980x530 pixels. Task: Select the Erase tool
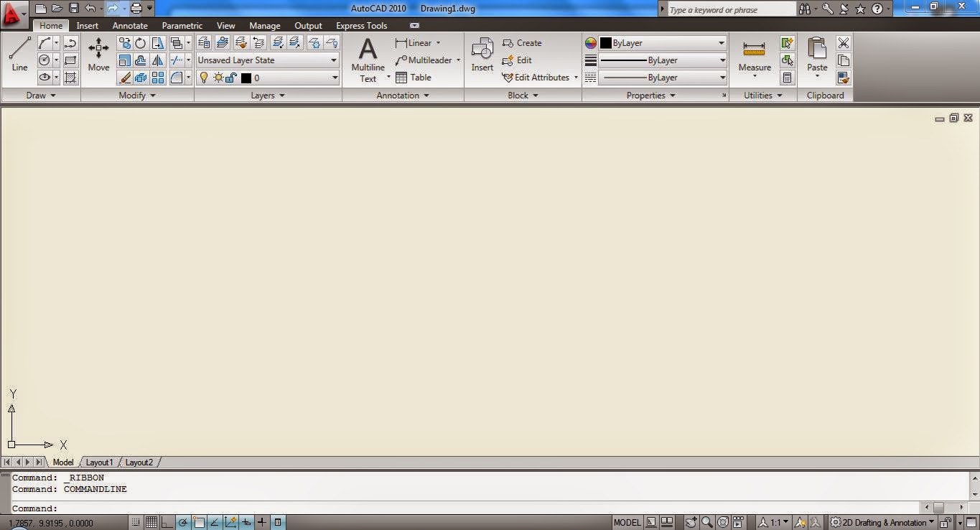pyautogui.click(x=124, y=78)
